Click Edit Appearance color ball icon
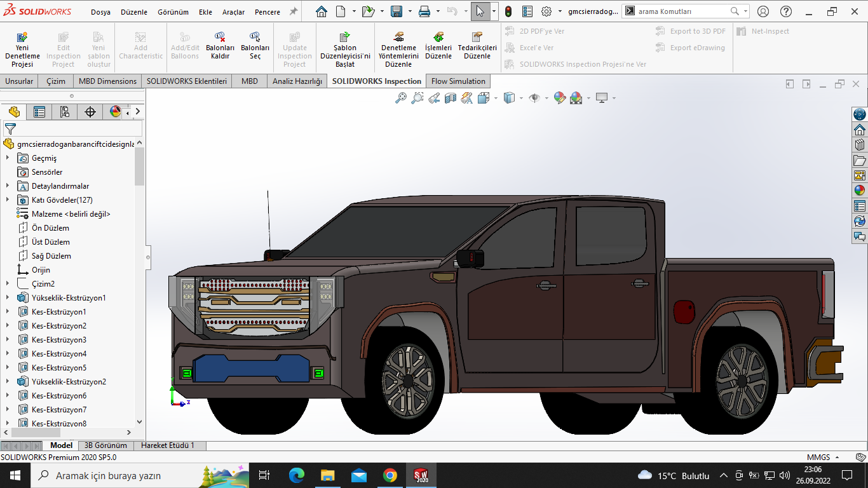The height and width of the screenshot is (488, 868). [559, 98]
